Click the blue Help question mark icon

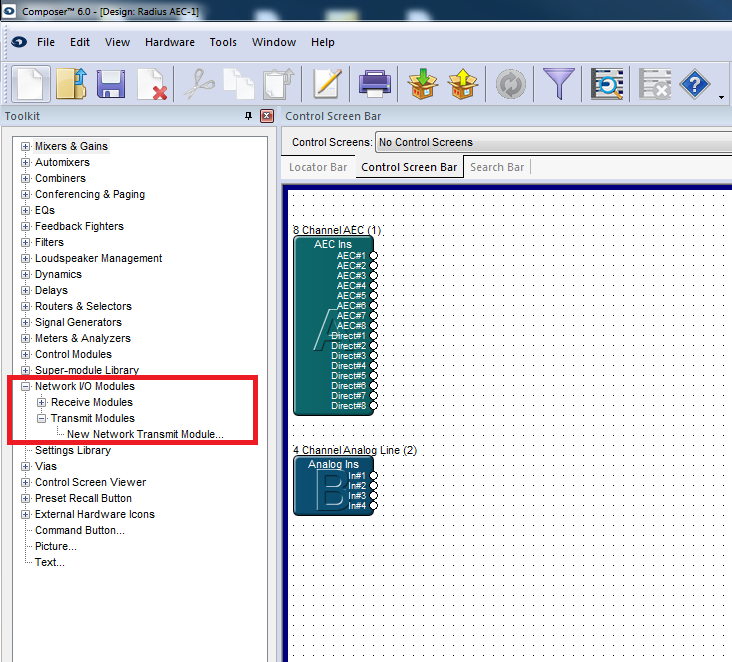[x=695, y=84]
